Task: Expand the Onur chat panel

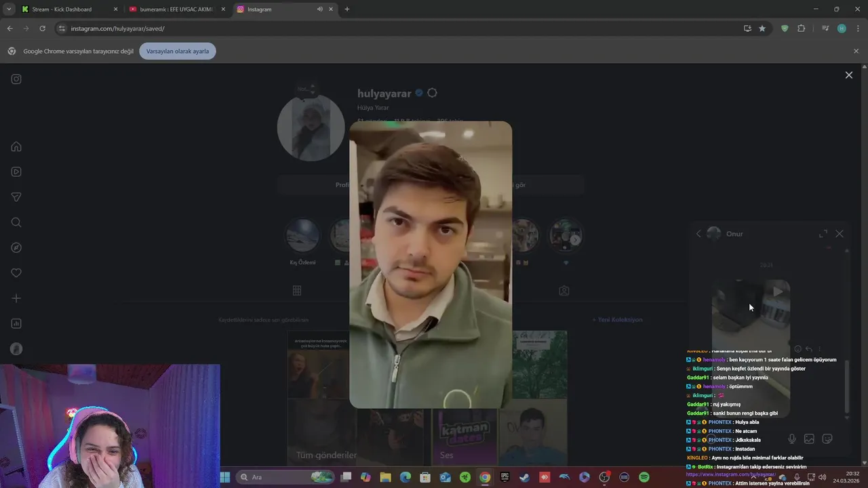Action: click(823, 234)
